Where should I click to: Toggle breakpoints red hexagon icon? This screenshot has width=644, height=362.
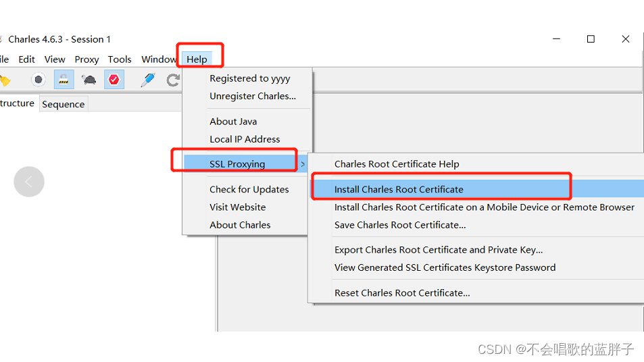[x=114, y=80]
